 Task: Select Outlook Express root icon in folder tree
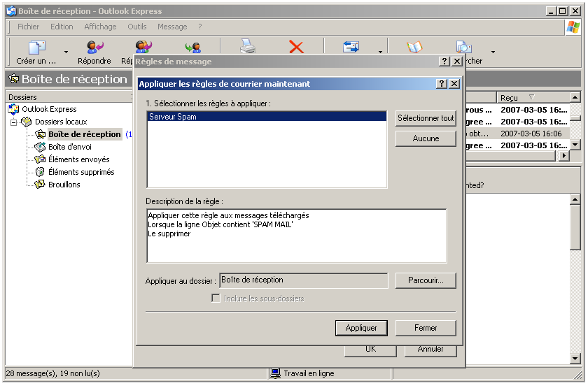13,109
